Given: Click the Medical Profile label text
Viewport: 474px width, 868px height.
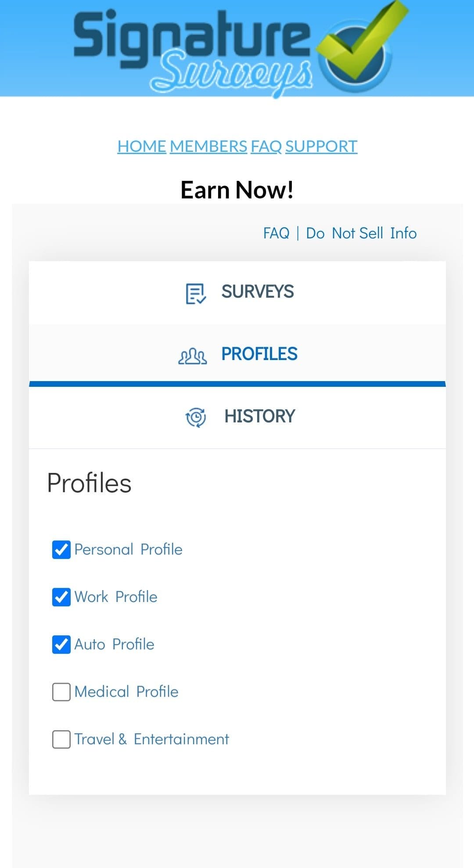Looking at the screenshot, I should click(x=126, y=692).
